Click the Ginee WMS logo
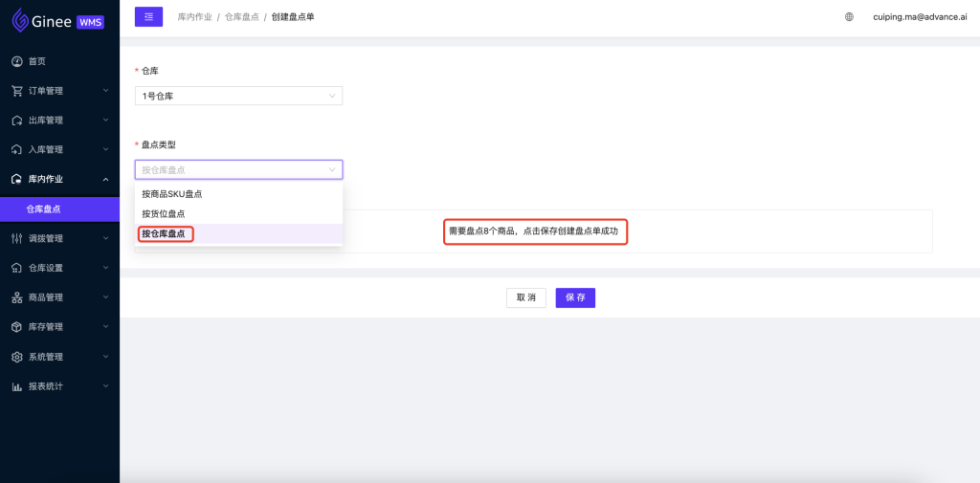 click(x=58, y=20)
